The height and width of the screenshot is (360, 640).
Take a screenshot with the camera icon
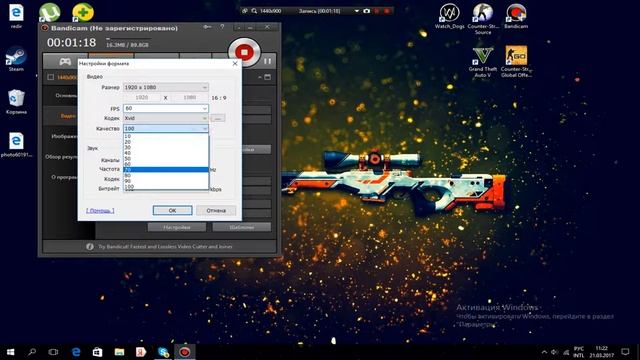coord(367,11)
